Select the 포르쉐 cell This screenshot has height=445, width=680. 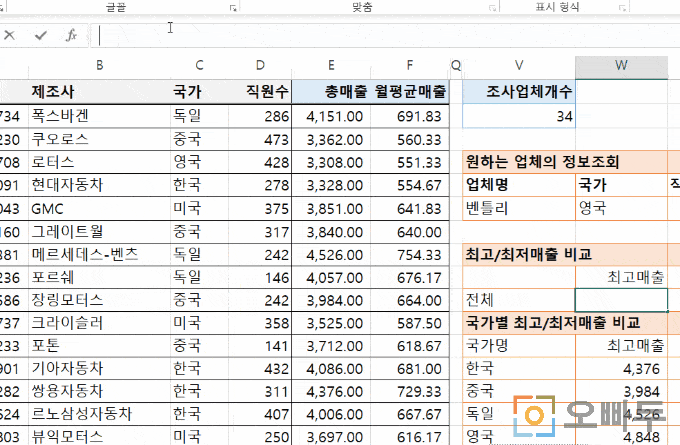click(100, 278)
